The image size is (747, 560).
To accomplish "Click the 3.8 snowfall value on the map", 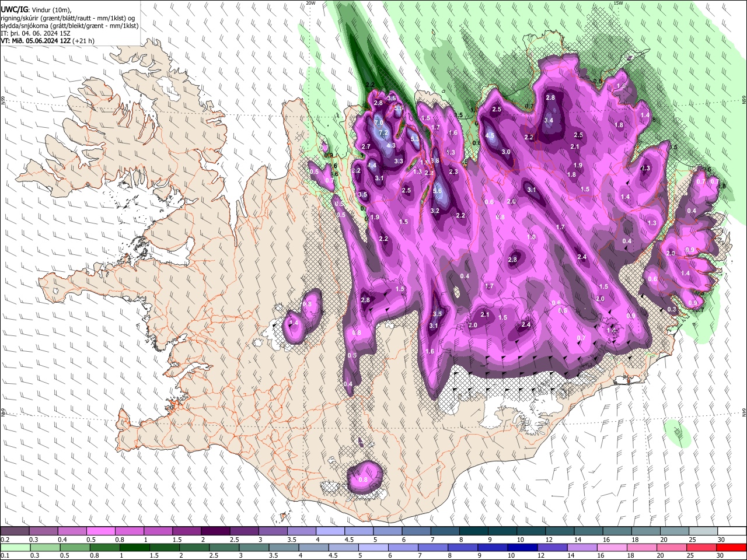I will pos(435,160).
